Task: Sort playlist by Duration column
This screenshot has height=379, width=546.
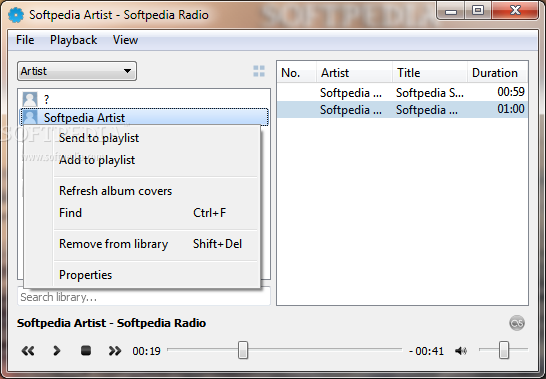Action: tap(497, 73)
